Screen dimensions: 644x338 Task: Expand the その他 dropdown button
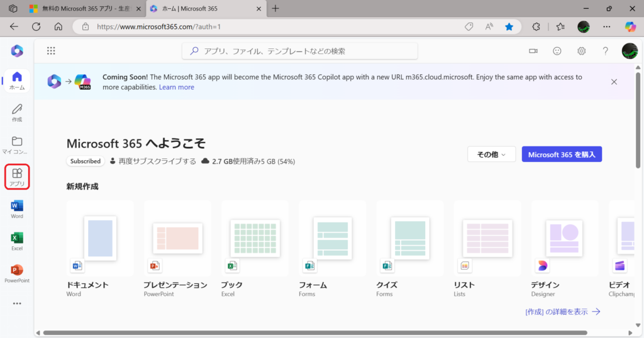pos(491,154)
